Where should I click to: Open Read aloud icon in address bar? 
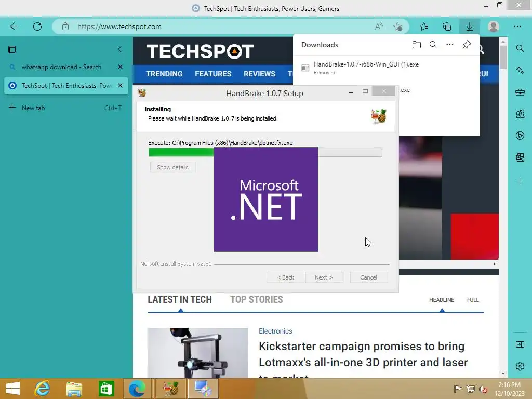tap(379, 26)
